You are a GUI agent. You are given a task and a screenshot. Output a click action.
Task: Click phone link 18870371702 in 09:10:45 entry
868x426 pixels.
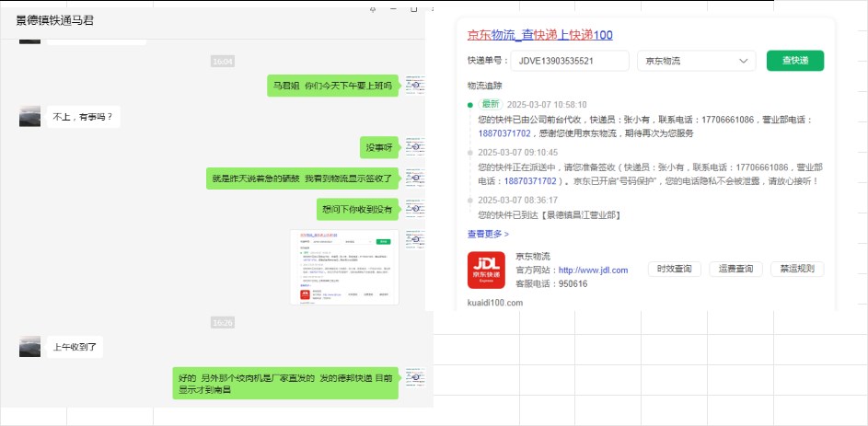(x=530, y=181)
